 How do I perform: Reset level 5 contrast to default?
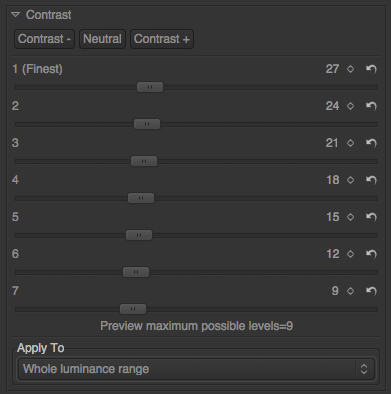tap(371, 217)
